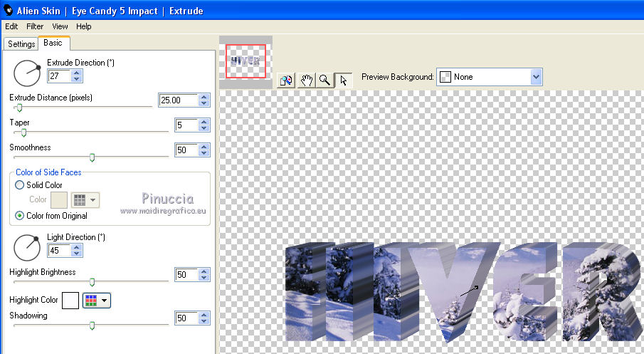The height and width of the screenshot is (354, 644).
Task: Click the Alien Skin title bar logo
Action: 9,10
